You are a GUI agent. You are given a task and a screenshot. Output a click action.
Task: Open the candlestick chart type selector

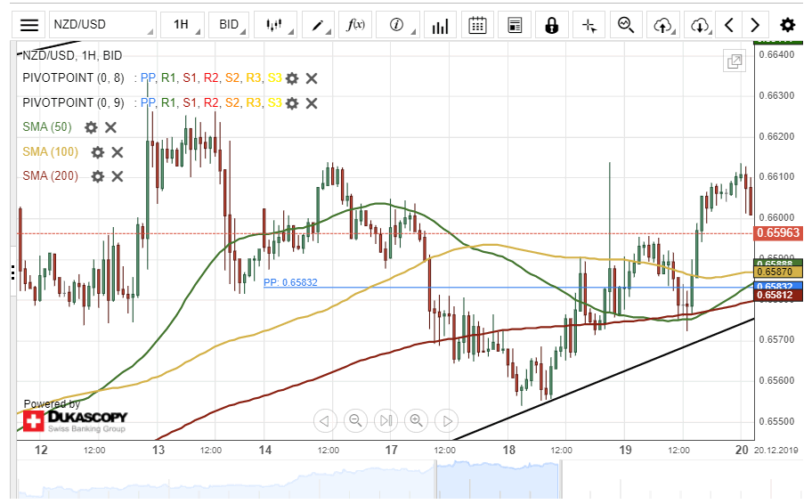click(x=280, y=25)
